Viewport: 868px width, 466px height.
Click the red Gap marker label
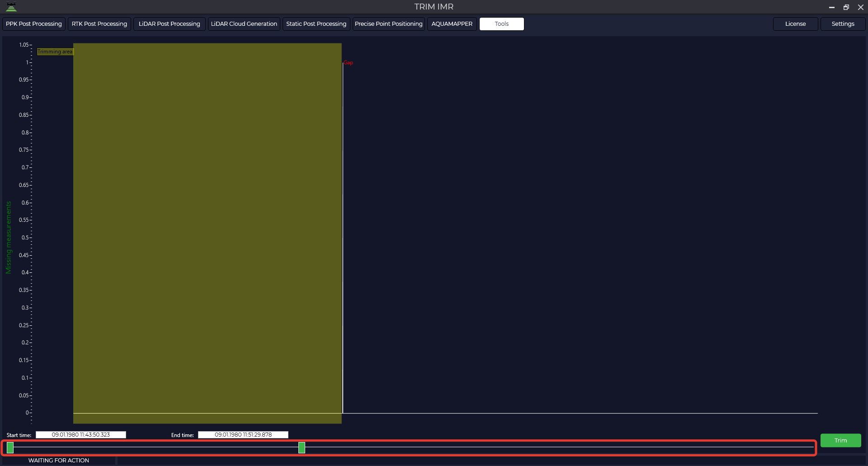click(348, 63)
